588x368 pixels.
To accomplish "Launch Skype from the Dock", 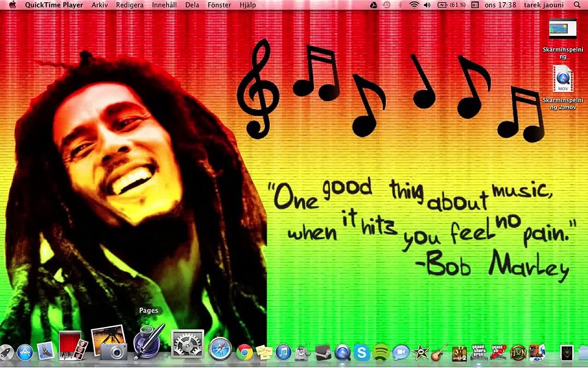I will pos(362,353).
